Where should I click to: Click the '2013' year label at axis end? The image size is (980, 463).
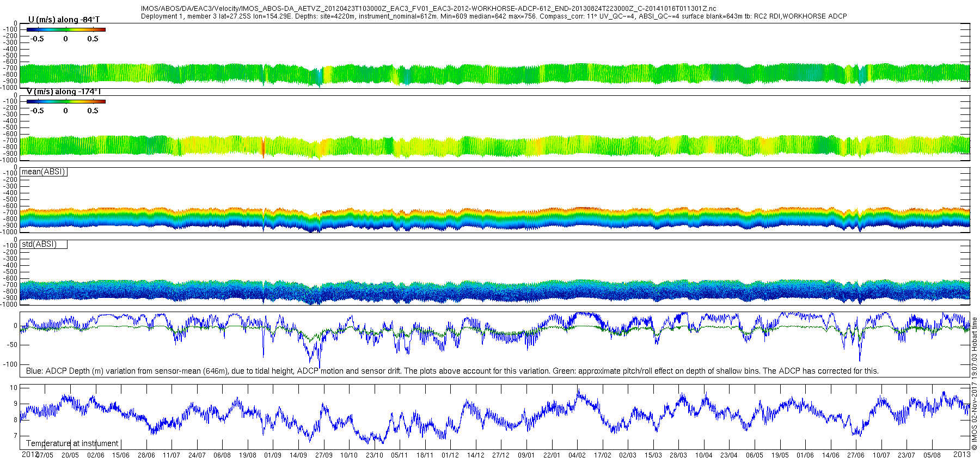pyautogui.click(x=962, y=454)
